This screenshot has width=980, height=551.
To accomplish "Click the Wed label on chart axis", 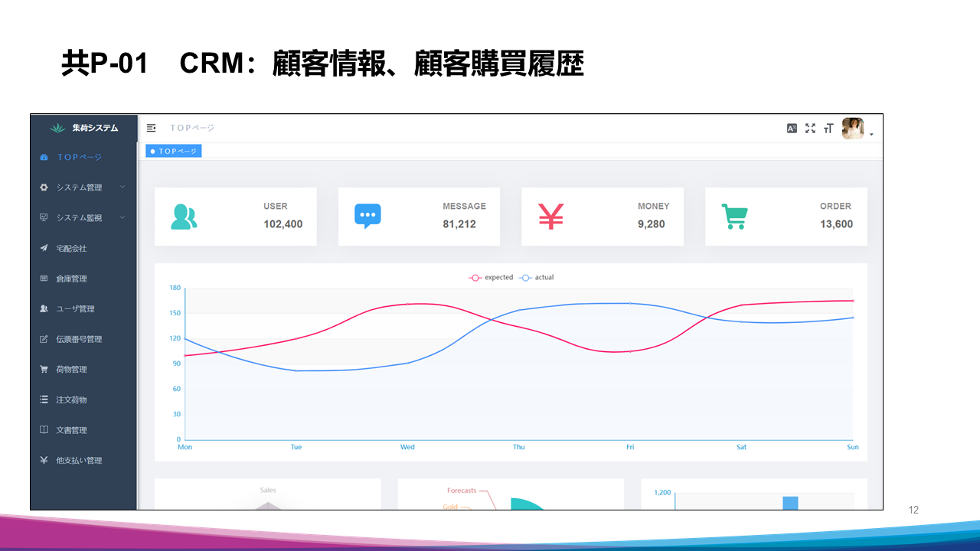I will (x=407, y=447).
